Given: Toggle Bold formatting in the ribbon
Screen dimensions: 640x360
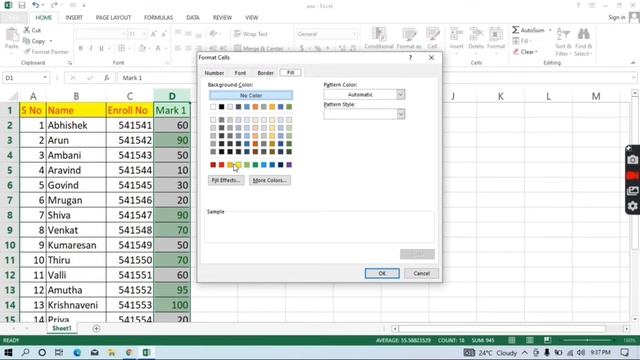Looking at the screenshot, I should (80, 48).
